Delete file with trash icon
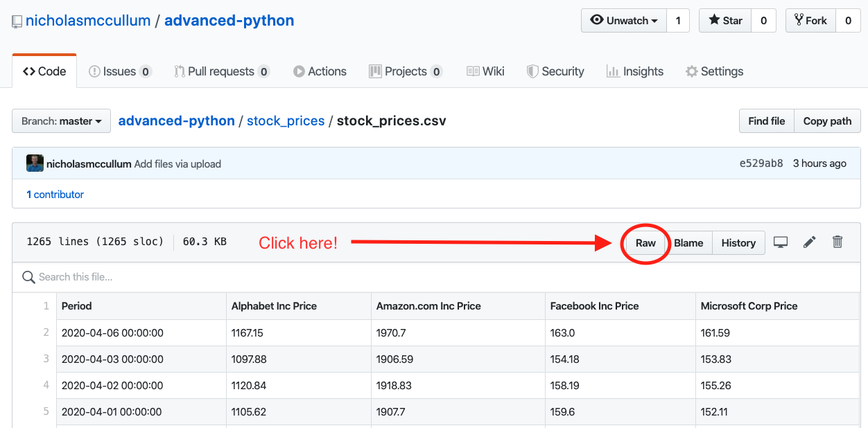 (x=837, y=242)
